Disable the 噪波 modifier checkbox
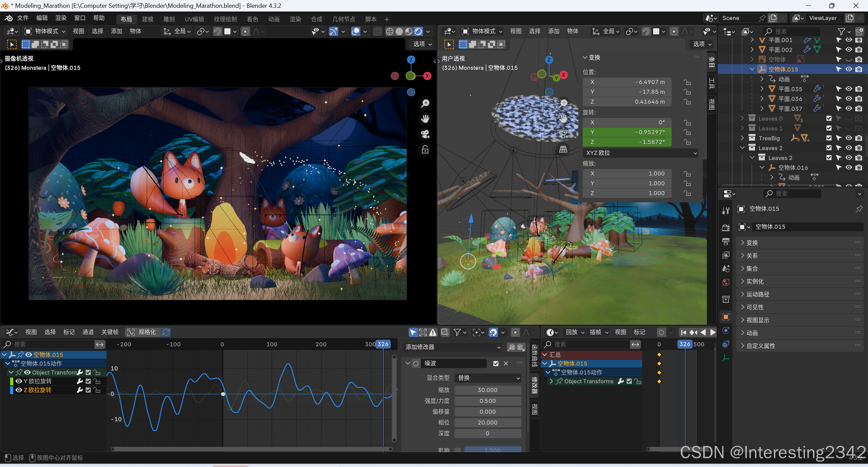 click(496, 363)
